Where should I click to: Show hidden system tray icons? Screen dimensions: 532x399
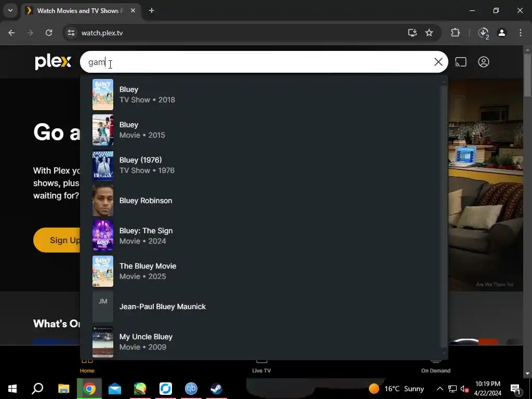coord(440,389)
